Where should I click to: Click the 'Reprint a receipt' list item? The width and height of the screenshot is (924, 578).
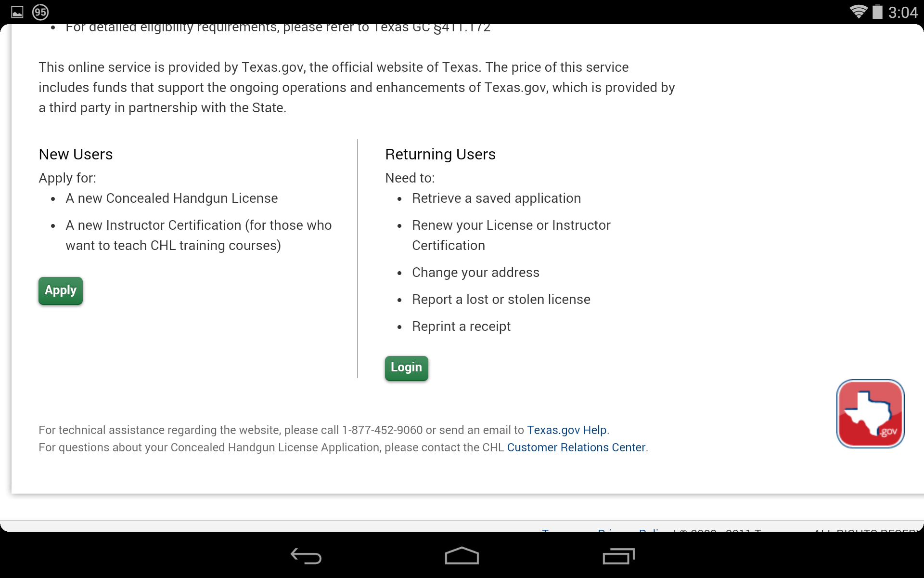click(x=461, y=327)
